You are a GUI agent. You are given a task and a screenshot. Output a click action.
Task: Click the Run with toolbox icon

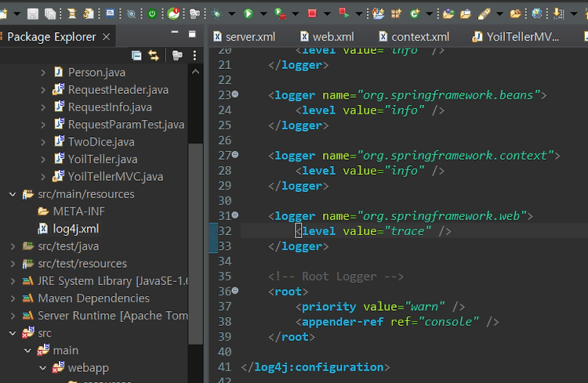280,14
